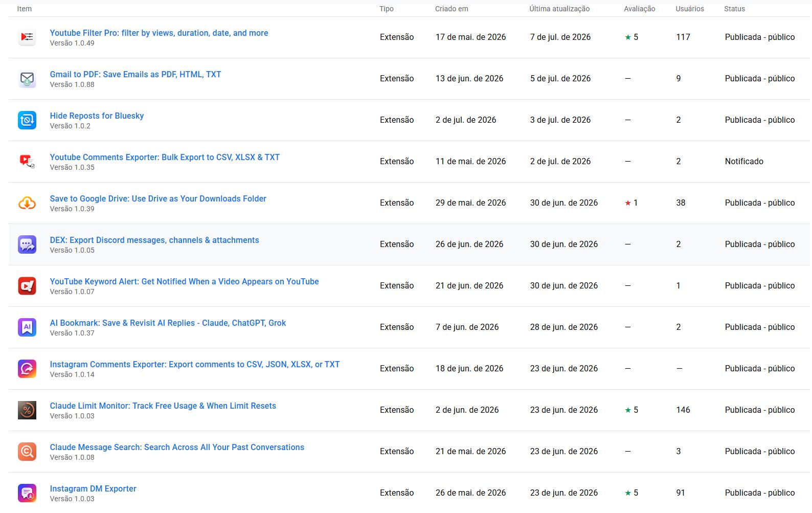Click Versão 1.0.88 text
This screenshot has height=513, width=812.
[72, 84]
